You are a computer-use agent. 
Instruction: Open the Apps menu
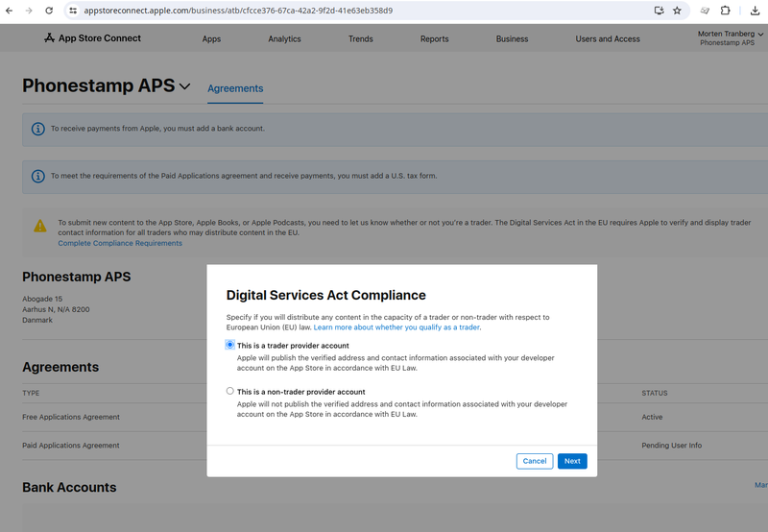tap(211, 39)
